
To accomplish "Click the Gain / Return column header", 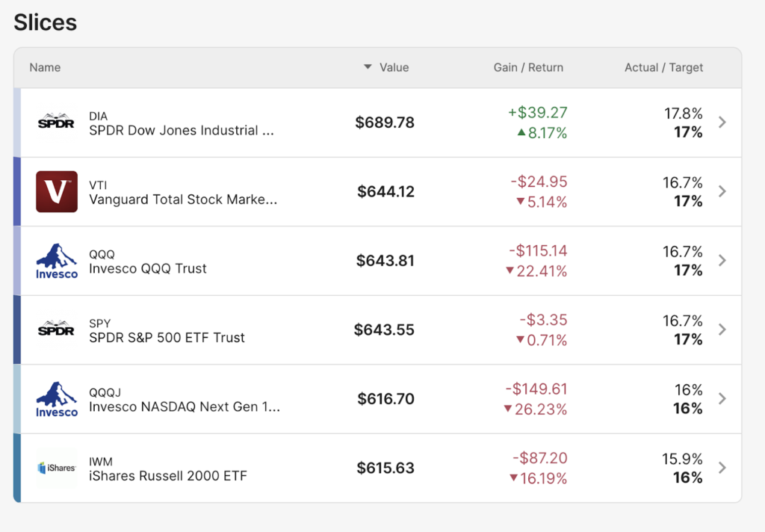I will click(528, 67).
